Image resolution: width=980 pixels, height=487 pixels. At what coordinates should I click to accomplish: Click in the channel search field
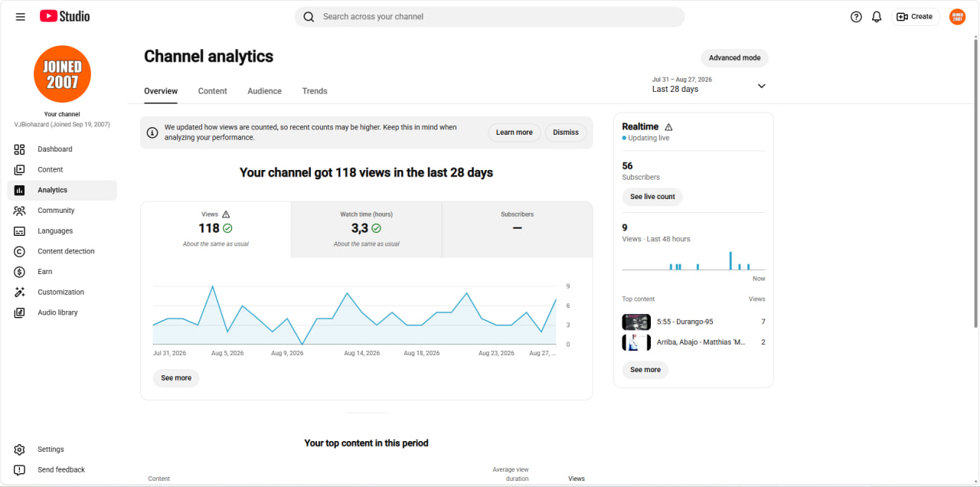[x=490, y=17]
